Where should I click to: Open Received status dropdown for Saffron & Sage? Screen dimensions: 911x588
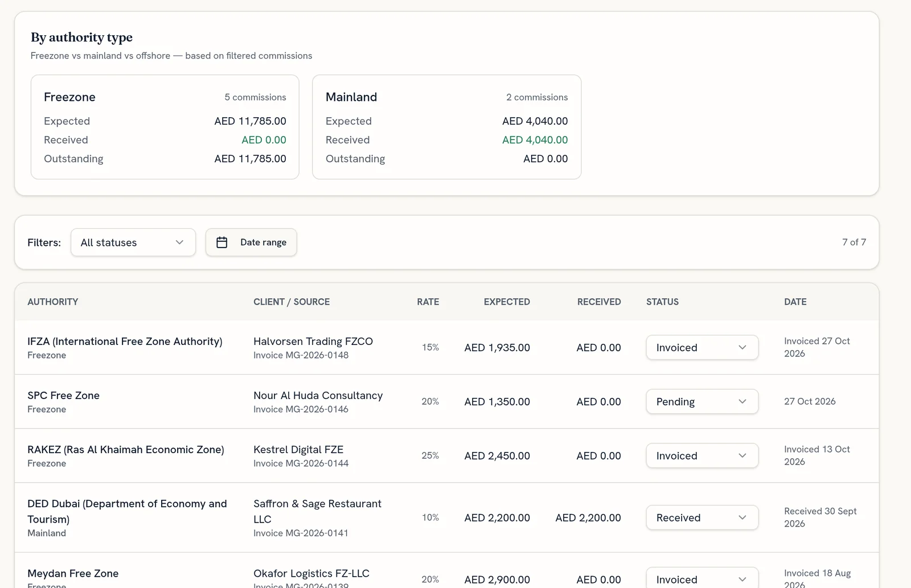click(702, 517)
